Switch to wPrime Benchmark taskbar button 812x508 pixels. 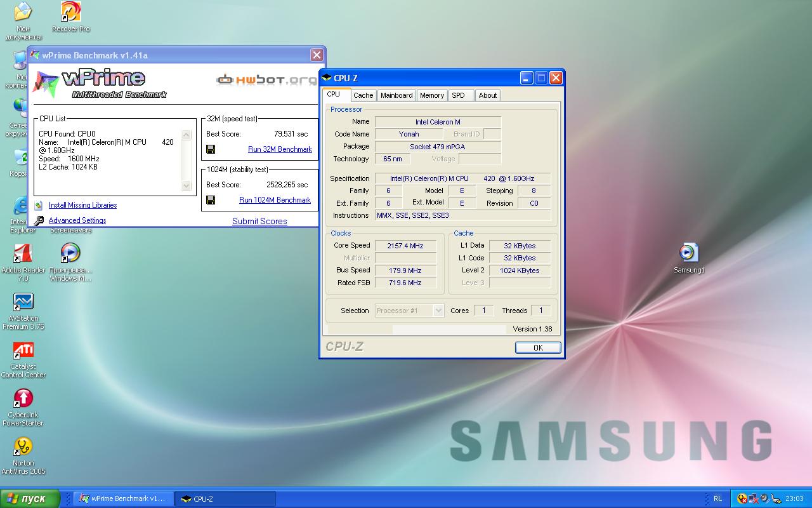click(x=124, y=498)
